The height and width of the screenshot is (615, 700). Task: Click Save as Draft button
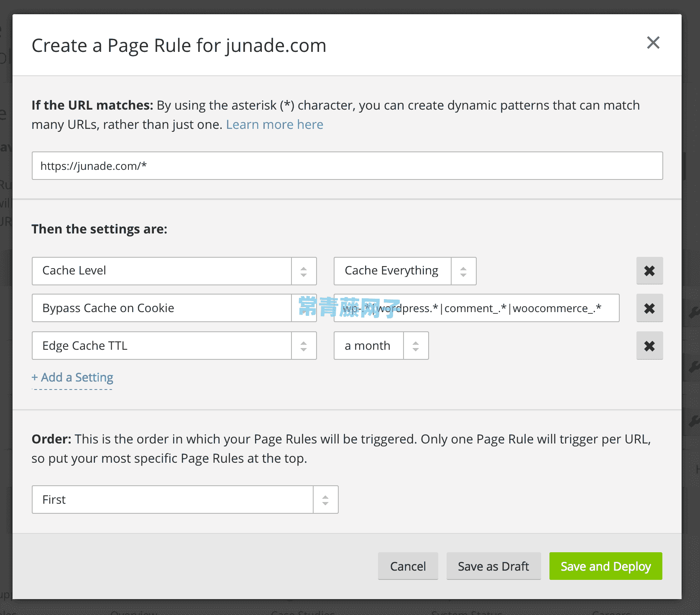tap(493, 566)
